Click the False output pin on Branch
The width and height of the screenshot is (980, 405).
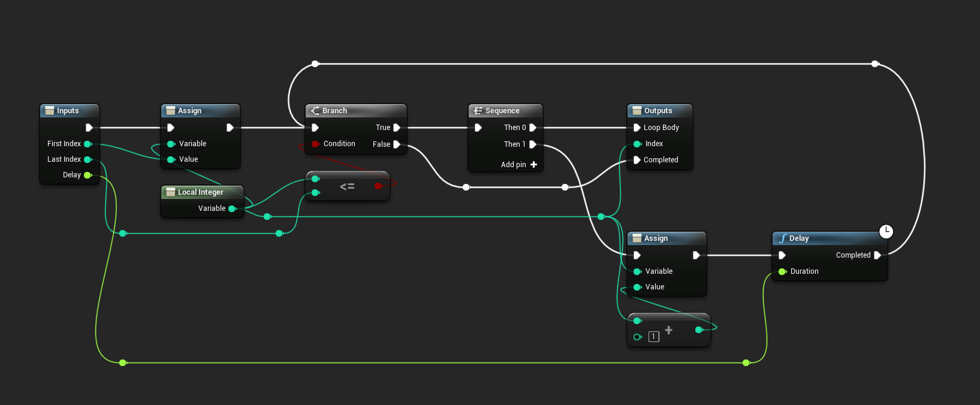click(x=396, y=144)
